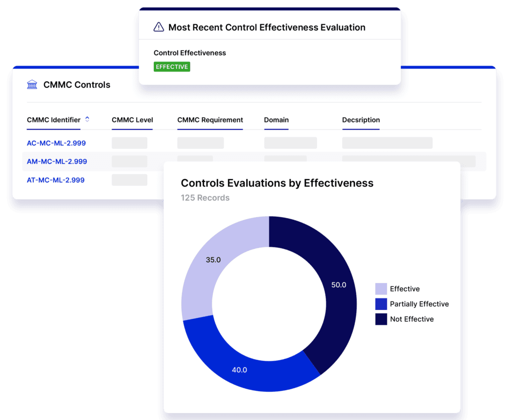Click the warning triangle icon
This screenshot has height=420, width=508.
(158, 27)
